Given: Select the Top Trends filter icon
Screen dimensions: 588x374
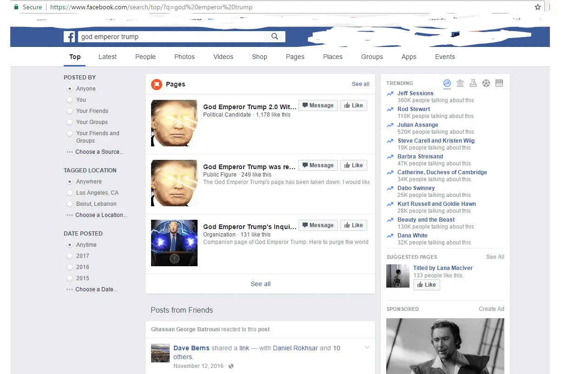Looking at the screenshot, I should pyautogui.click(x=447, y=83).
